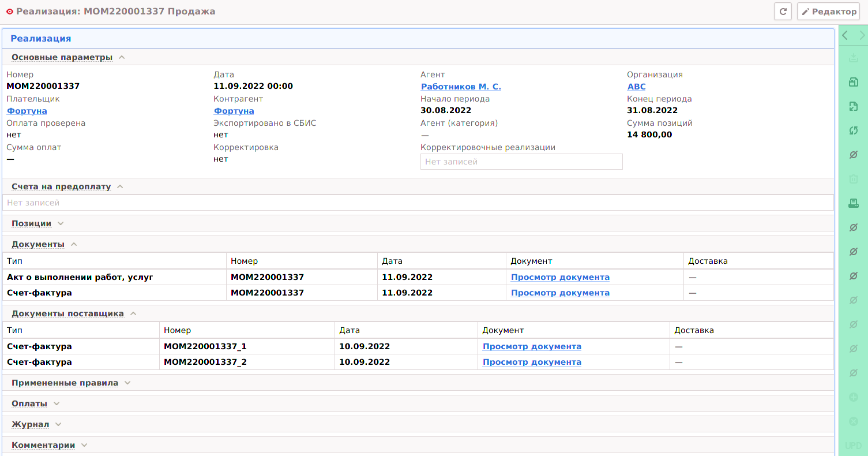
Task: Click the document refresh icon in sidebar
Action: pos(854,106)
